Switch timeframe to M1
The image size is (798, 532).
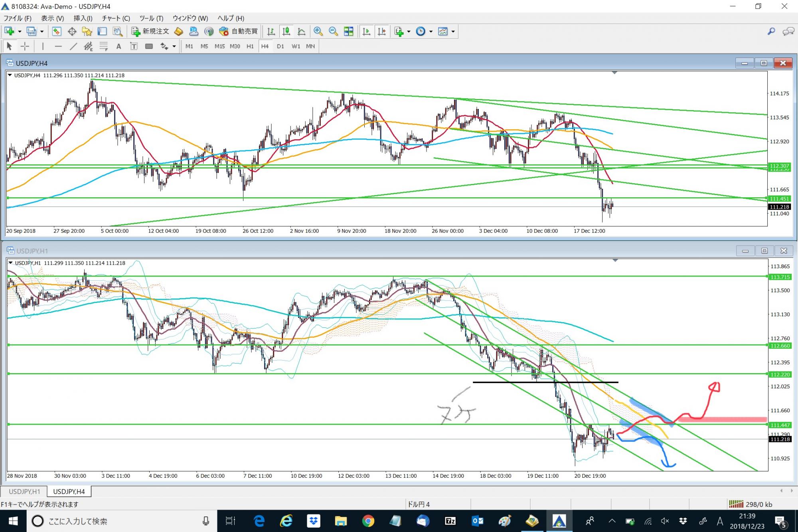189,46
